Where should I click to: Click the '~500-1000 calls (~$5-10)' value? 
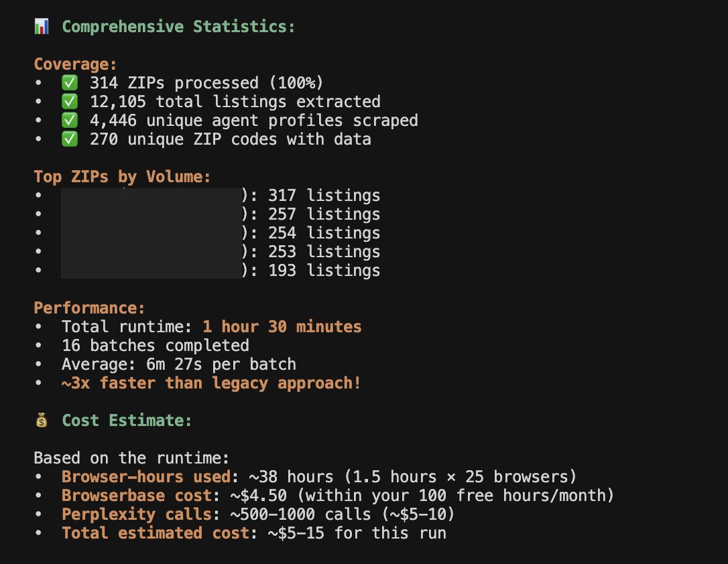[x=342, y=514]
